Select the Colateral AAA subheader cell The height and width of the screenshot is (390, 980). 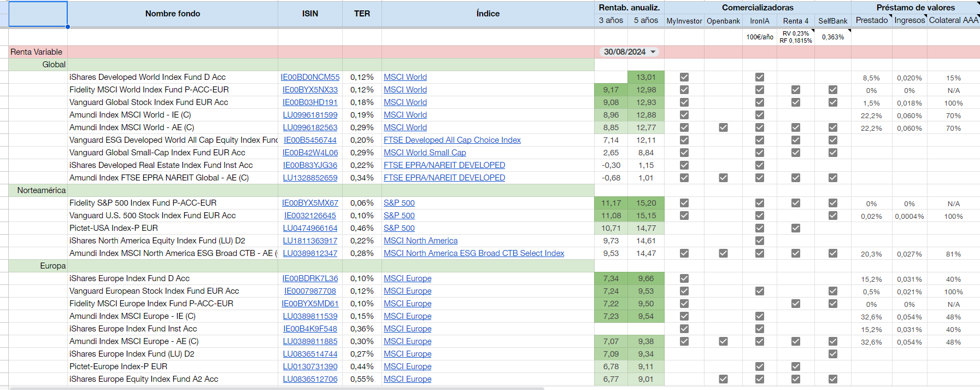coord(953,21)
